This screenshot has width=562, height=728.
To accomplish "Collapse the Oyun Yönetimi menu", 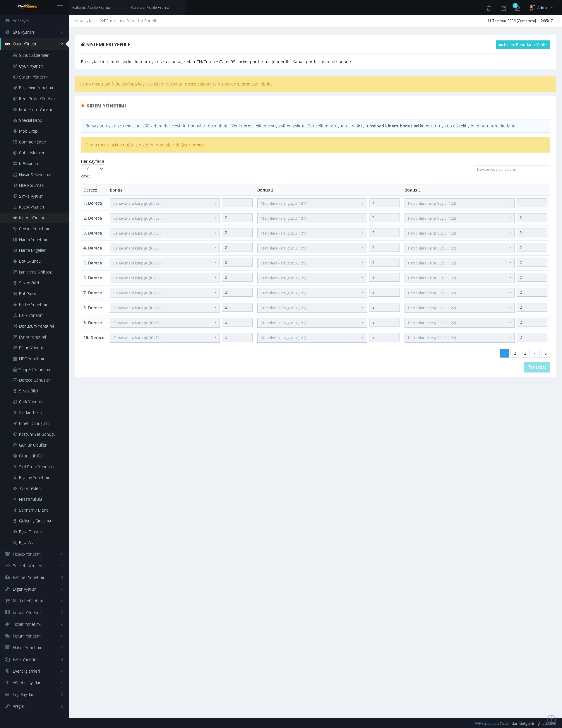I will click(x=34, y=44).
